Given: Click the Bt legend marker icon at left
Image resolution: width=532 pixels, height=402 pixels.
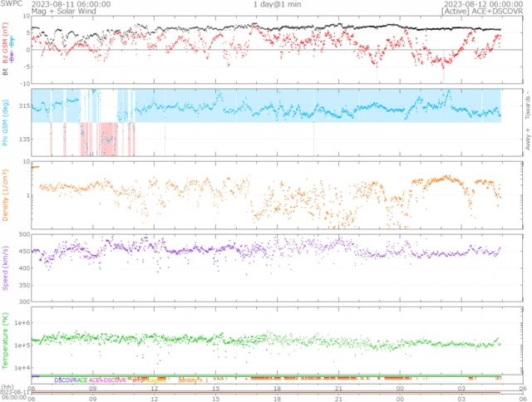Looking at the screenshot, I should click(6, 72).
